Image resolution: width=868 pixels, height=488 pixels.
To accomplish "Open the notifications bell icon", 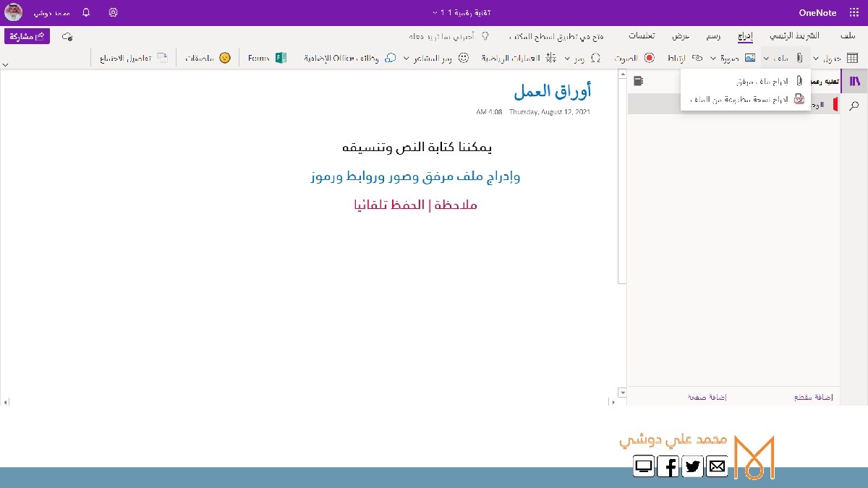I will point(86,12).
